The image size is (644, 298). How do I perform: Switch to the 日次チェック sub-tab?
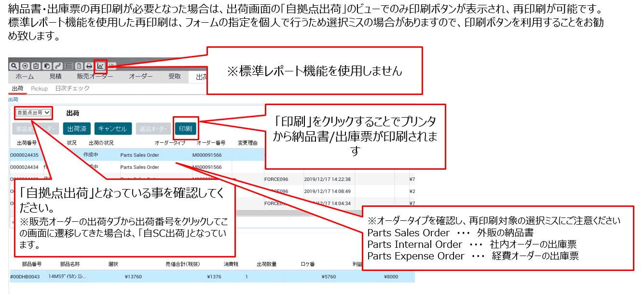click(x=72, y=89)
